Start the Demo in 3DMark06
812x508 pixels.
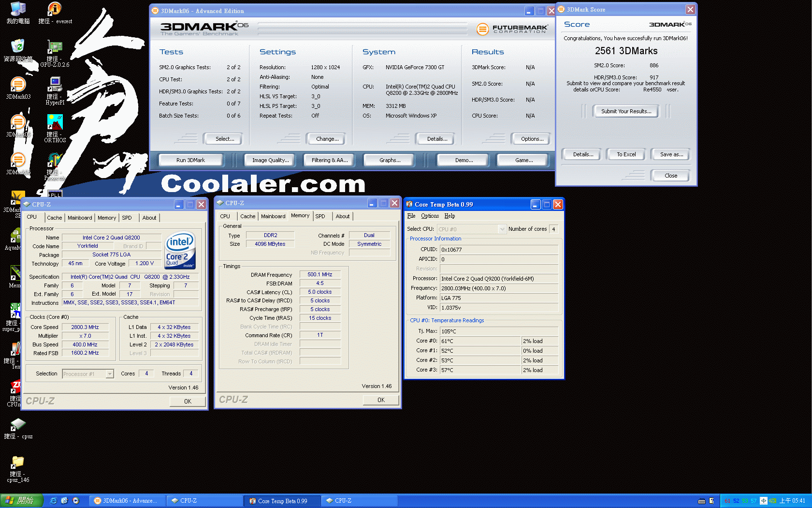point(464,160)
